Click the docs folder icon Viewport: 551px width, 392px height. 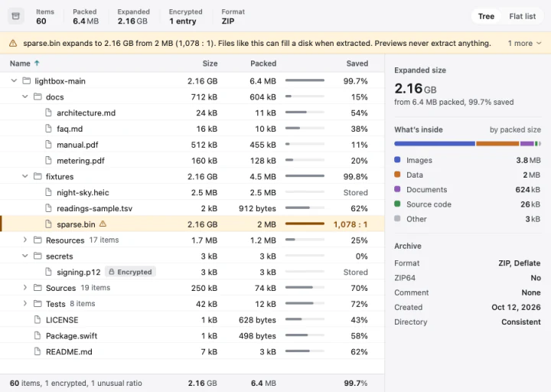(x=37, y=96)
